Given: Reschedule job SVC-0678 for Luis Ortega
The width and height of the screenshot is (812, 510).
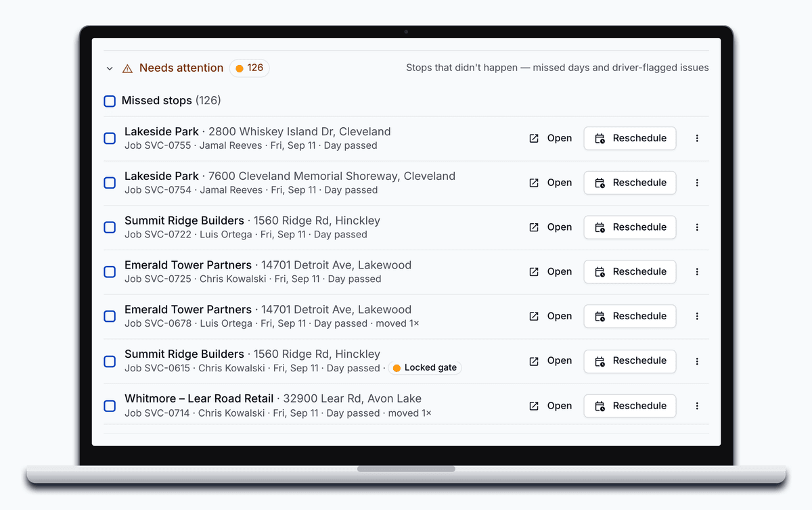Looking at the screenshot, I should coord(630,317).
